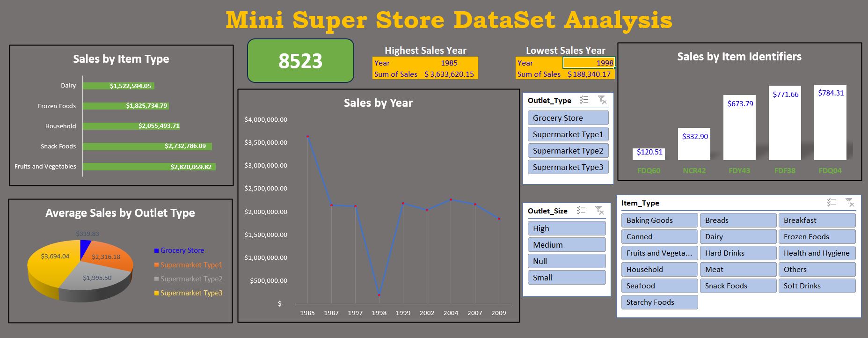Click the green 8523 total count card
The width and height of the screenshot is (868, 338).
300,61
